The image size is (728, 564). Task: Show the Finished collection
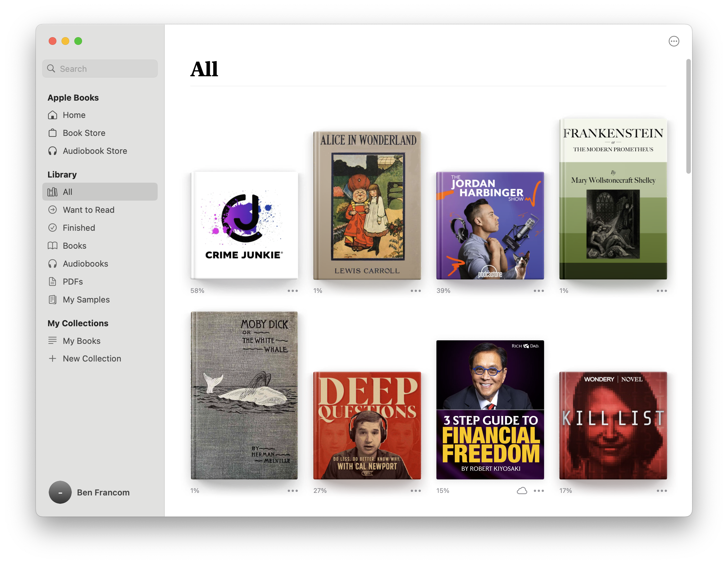(x=79, y=228)
